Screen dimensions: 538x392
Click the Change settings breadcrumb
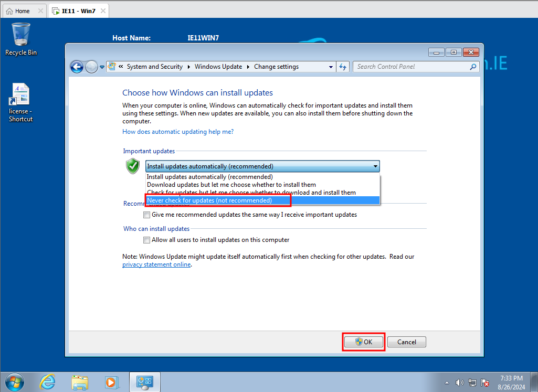[x=276, y=67]
